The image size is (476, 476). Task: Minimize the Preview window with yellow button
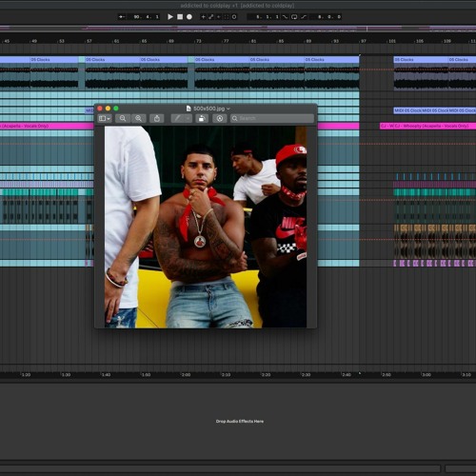pyautogui.click(x=108, y=109)
